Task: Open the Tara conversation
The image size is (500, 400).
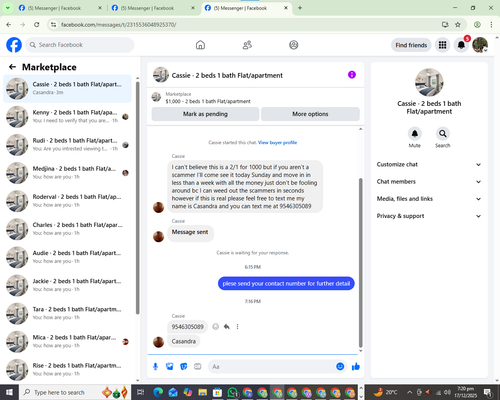Action: (68, 313)
